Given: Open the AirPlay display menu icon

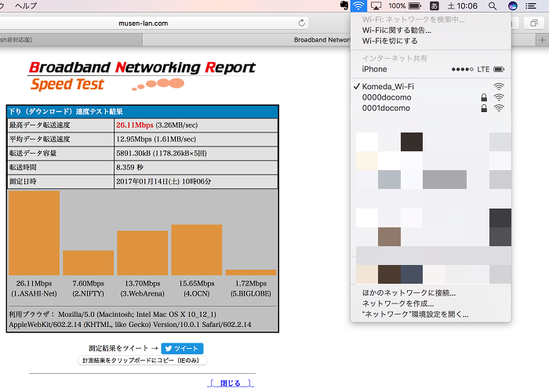Looking at the screenshot, I should pyautogui.click(x=376, y=6).
